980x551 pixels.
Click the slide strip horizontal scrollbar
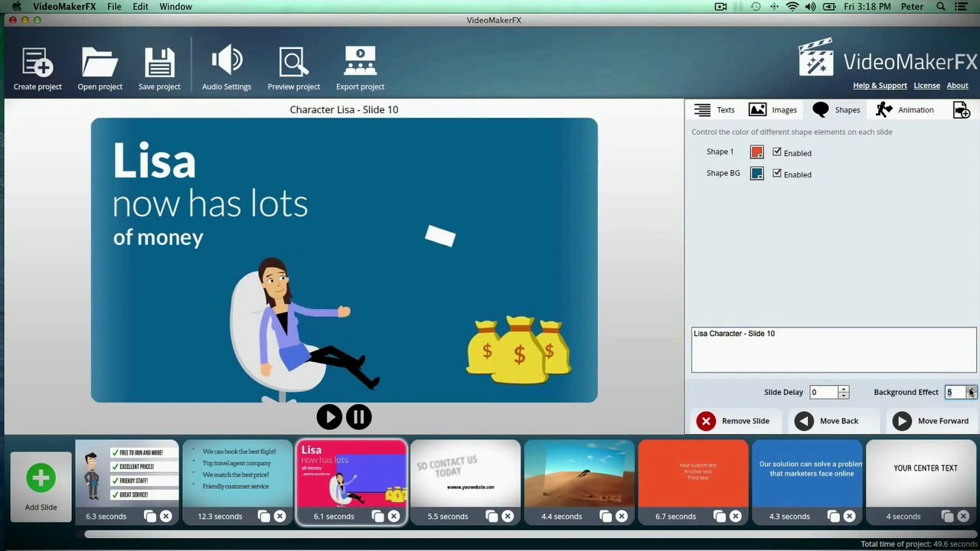tap(528, 534)
